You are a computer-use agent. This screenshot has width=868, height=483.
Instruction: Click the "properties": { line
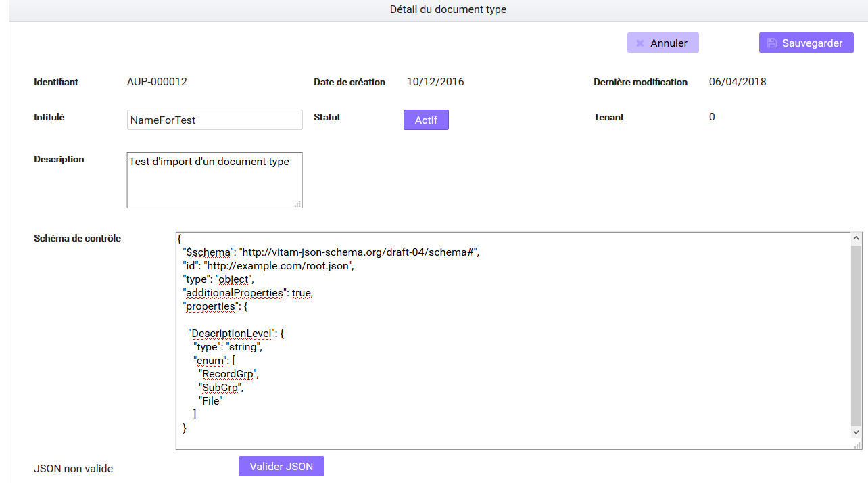pyautogui.click(x=216, y=306)
